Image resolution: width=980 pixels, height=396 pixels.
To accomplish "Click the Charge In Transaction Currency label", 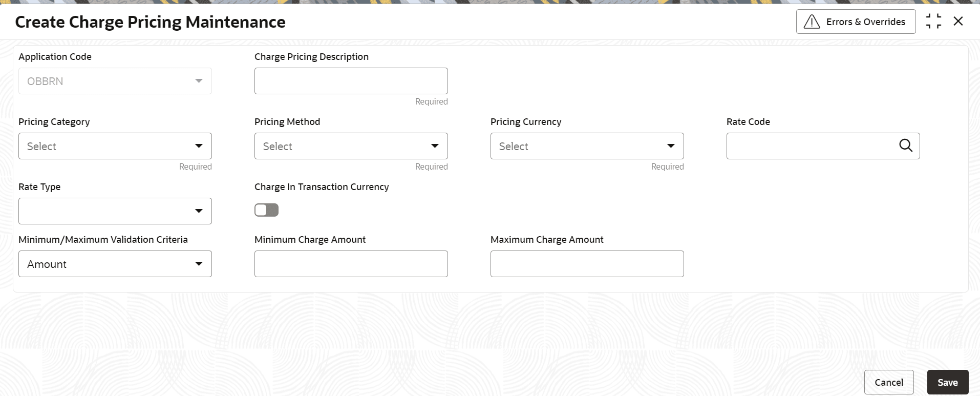I will [x=322, y=187].
